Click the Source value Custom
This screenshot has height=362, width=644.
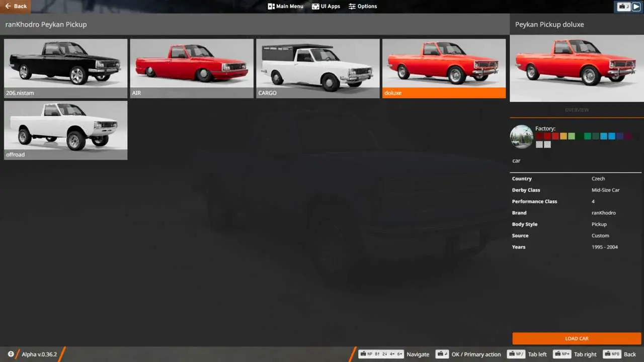[600, 235]
